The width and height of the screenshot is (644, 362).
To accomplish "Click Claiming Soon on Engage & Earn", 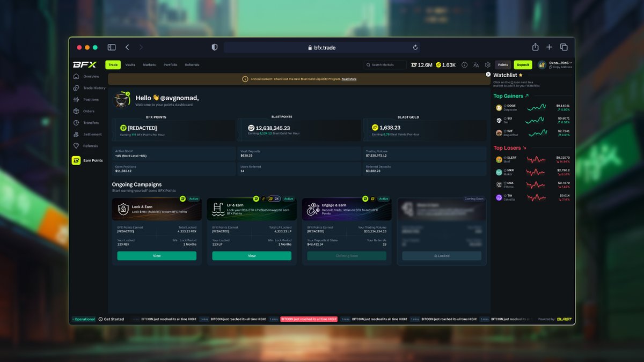I will (x=347, y=256).
